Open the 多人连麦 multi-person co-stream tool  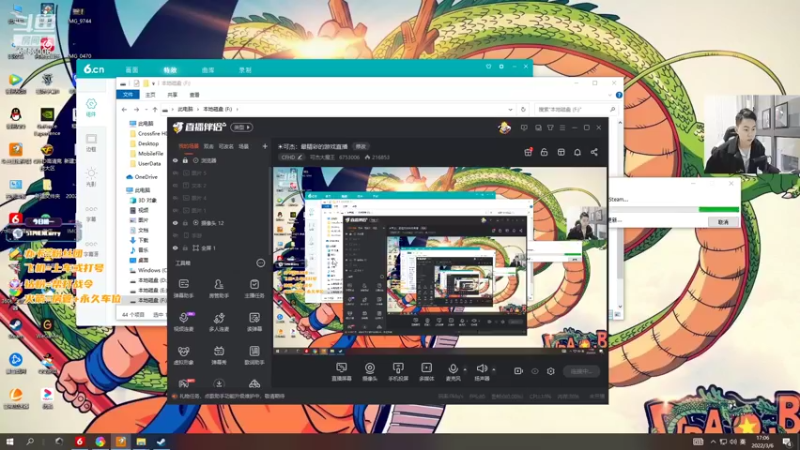(x=219, y=321)
